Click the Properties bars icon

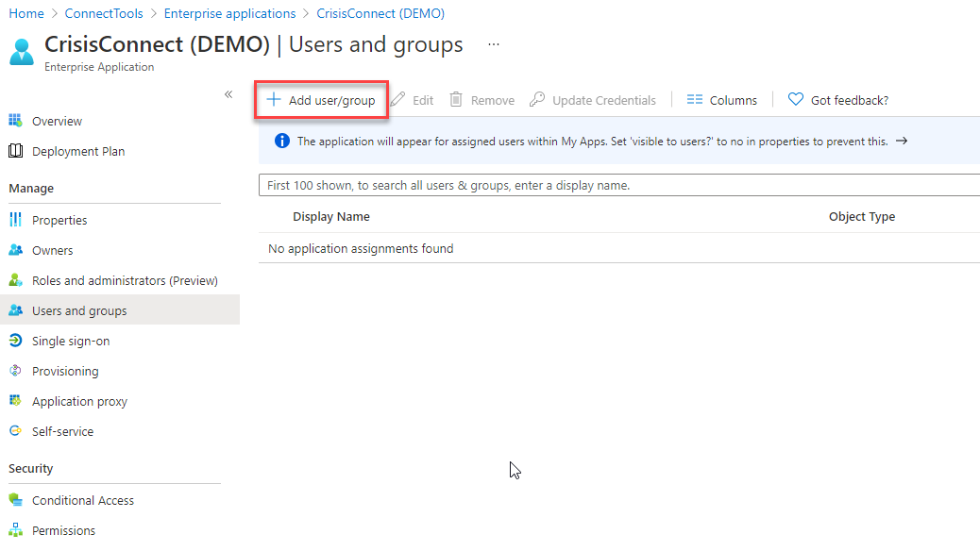[16, 219]
